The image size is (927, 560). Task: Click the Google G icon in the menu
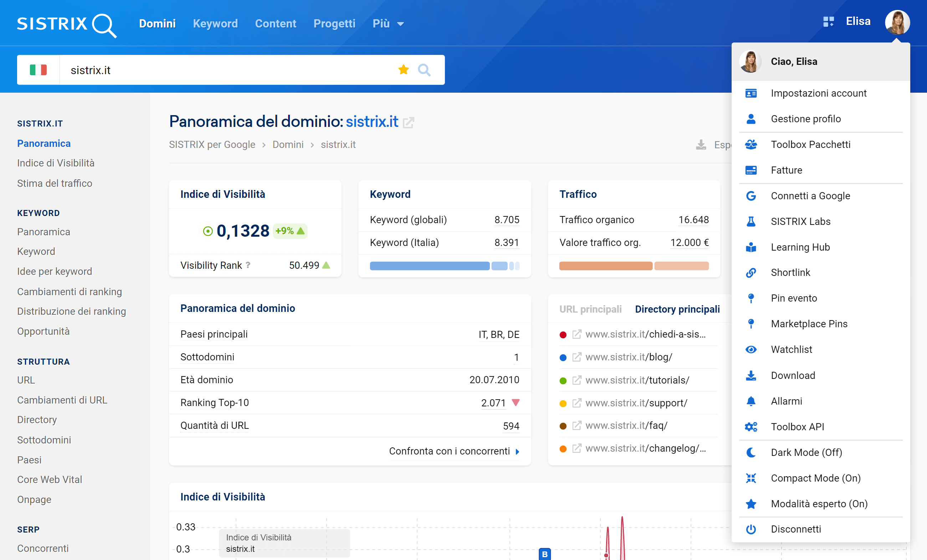pyautogui.click(x=751, y=196)
